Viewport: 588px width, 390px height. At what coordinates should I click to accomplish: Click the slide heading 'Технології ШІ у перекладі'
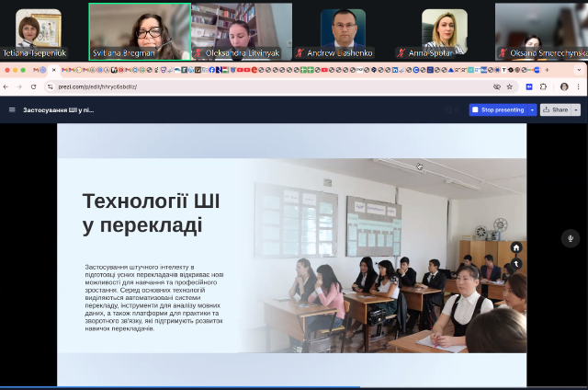(151, 213)
